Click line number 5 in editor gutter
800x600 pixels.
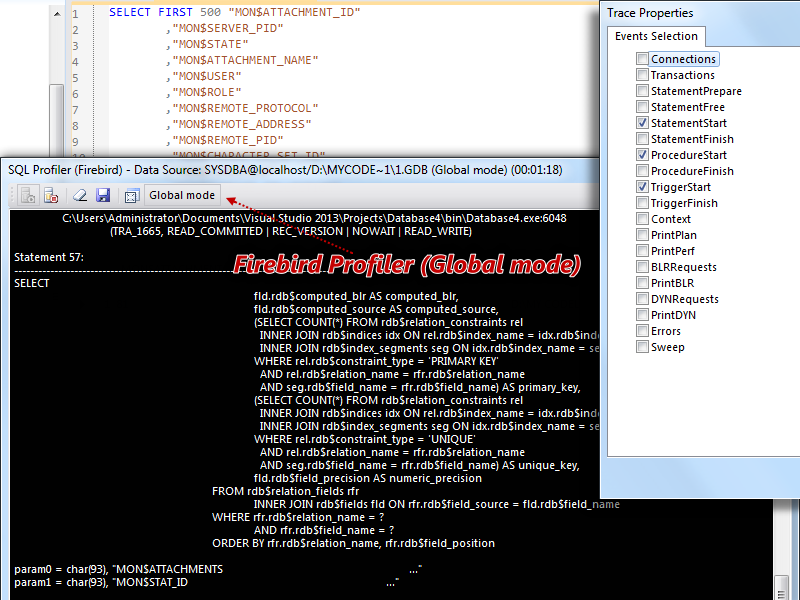75,78
